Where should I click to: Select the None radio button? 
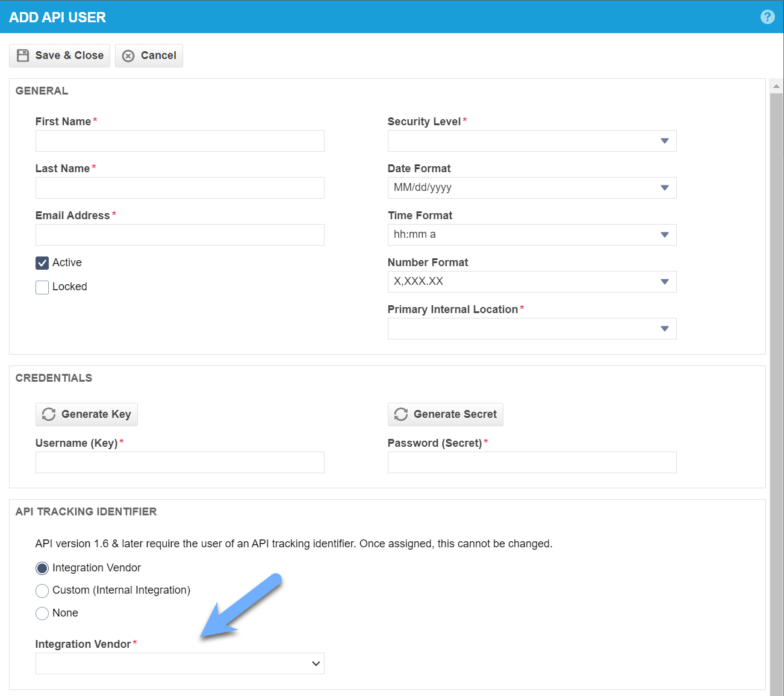42,613
